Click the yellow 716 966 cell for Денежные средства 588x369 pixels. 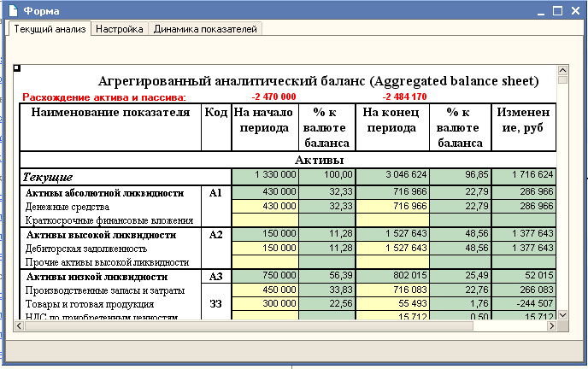coord(392,207)
